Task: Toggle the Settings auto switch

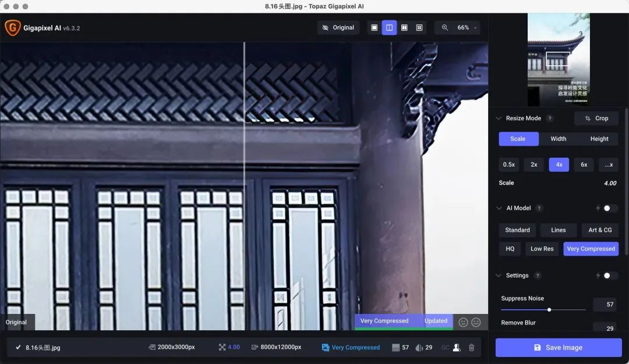Action: (610, 275)
